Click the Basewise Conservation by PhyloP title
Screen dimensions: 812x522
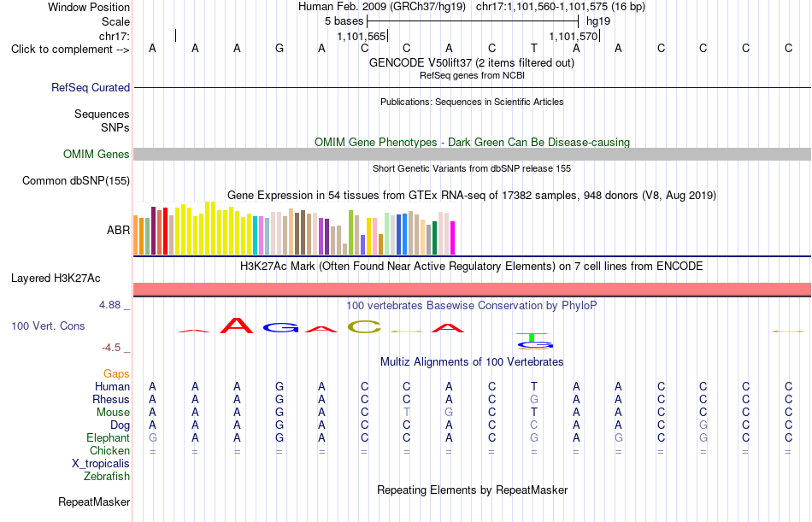point(472,306)
